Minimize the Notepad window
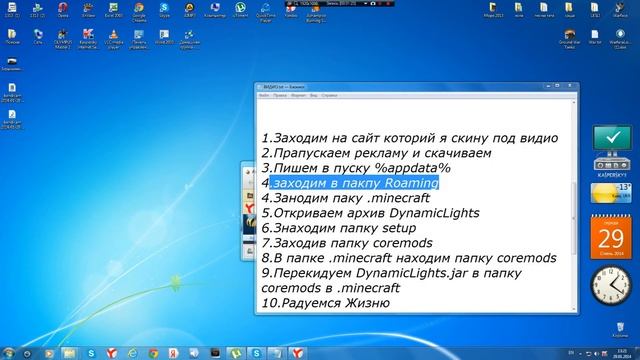640x360 pixels. (x=548, y=86)
